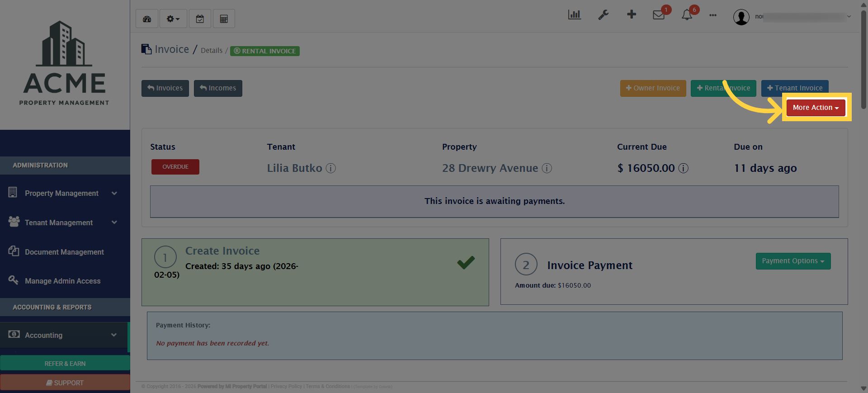Screen dimensions: 868x393
Task: Click the Accounting money icon
Action: [x=14, y=334]
